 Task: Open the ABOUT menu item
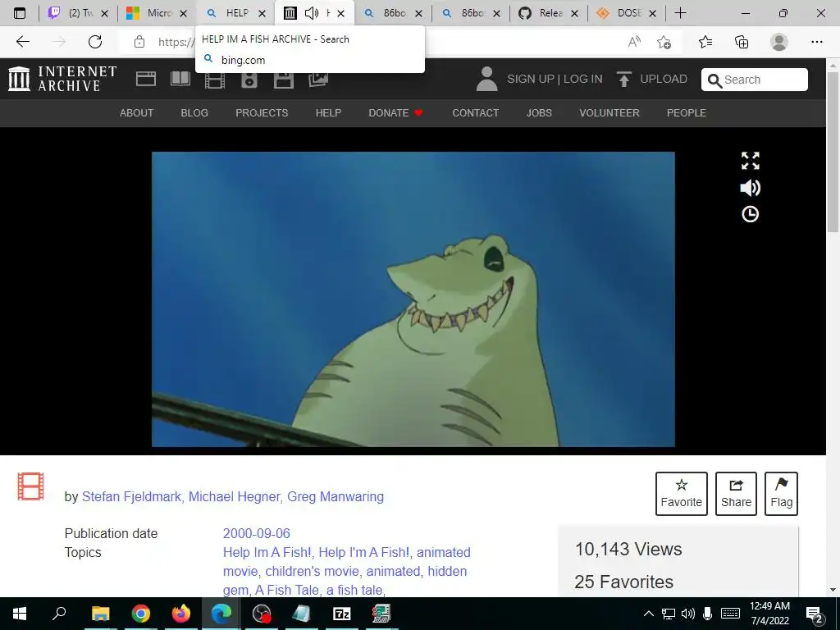(x=137, y=113)
